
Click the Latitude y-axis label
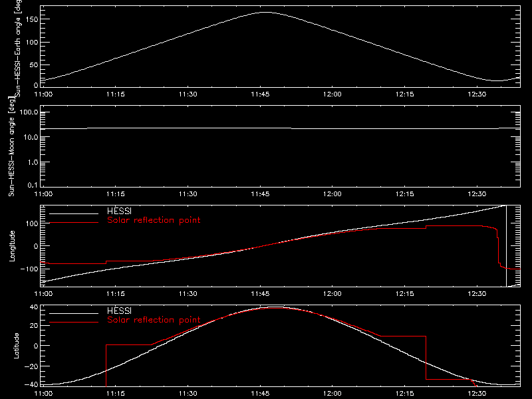16,346
